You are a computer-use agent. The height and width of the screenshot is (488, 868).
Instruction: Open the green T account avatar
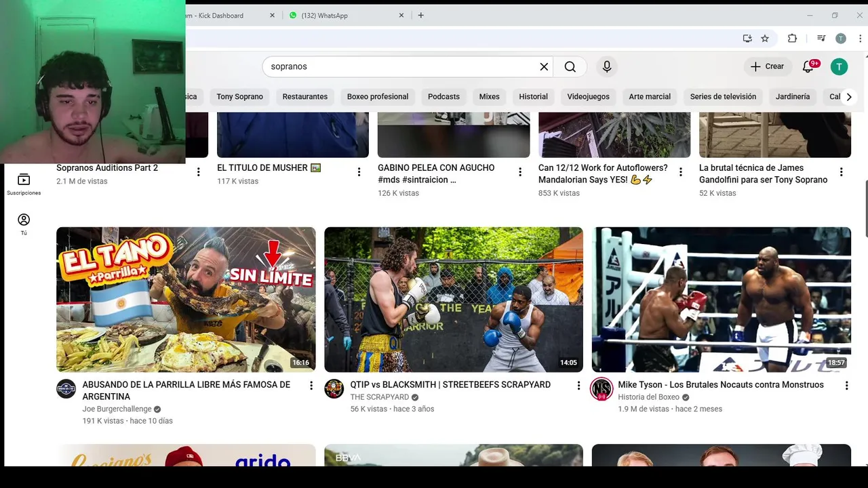[839, 66]
